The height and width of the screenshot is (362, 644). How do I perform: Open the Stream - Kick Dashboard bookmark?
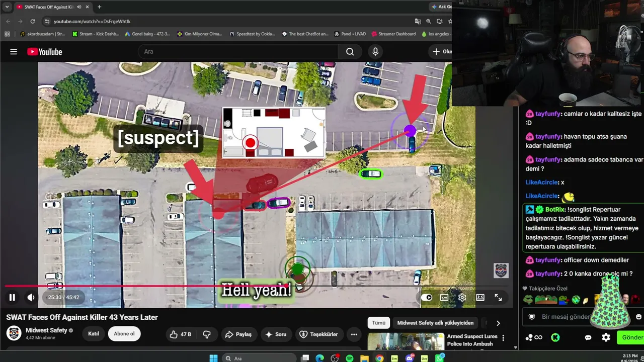pos(96,34)
